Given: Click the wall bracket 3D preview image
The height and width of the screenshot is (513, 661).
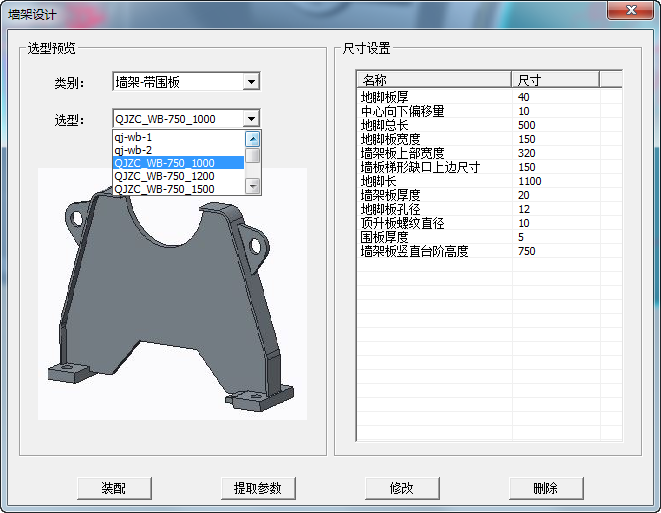Looking at the screenshot, I should pyautogui.click(x=170, y=300).
